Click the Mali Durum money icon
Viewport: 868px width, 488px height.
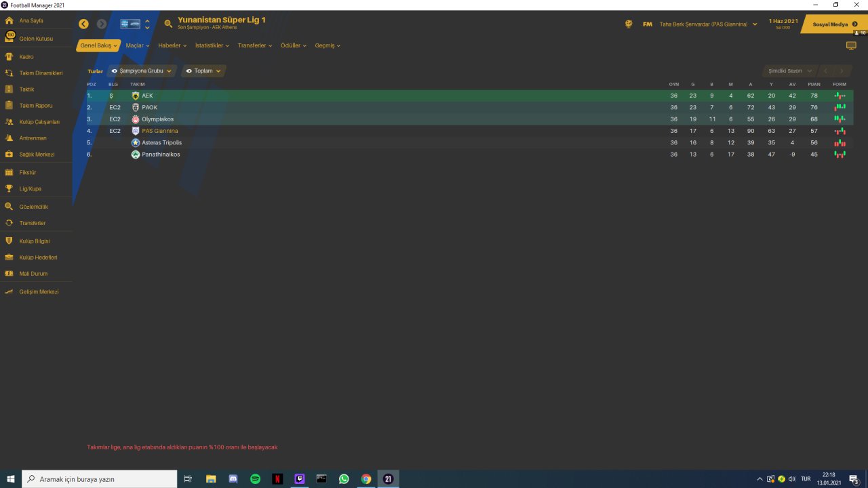tap(9, 274)
